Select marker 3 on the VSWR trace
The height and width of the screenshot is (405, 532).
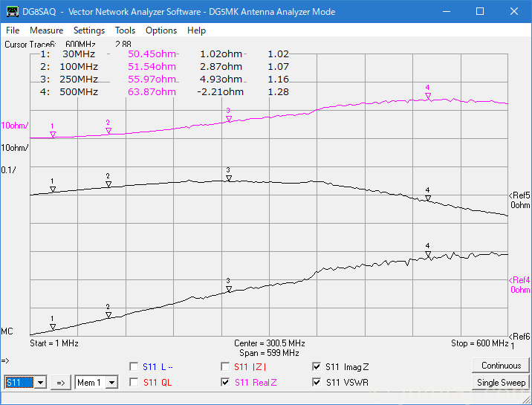pyautogui.click(x=229, y=289)
